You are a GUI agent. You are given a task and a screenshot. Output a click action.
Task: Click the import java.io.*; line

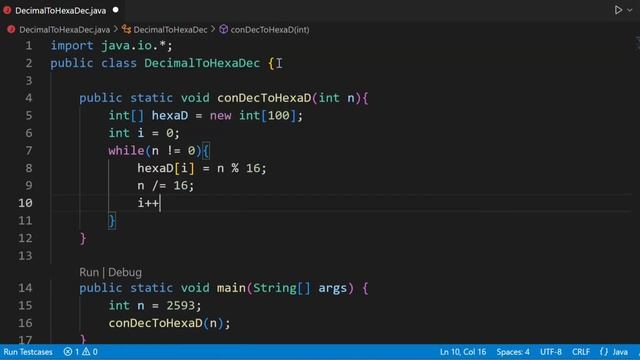coord(111,45)
